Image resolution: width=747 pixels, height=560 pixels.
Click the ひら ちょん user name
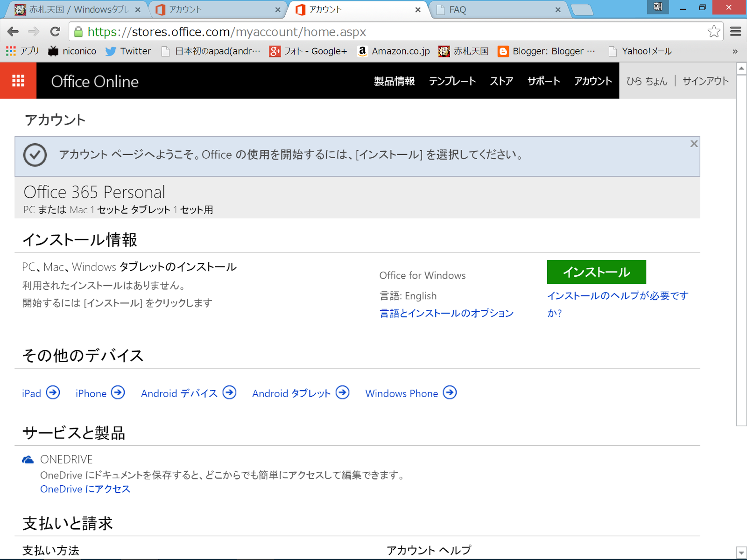[647, 81]
